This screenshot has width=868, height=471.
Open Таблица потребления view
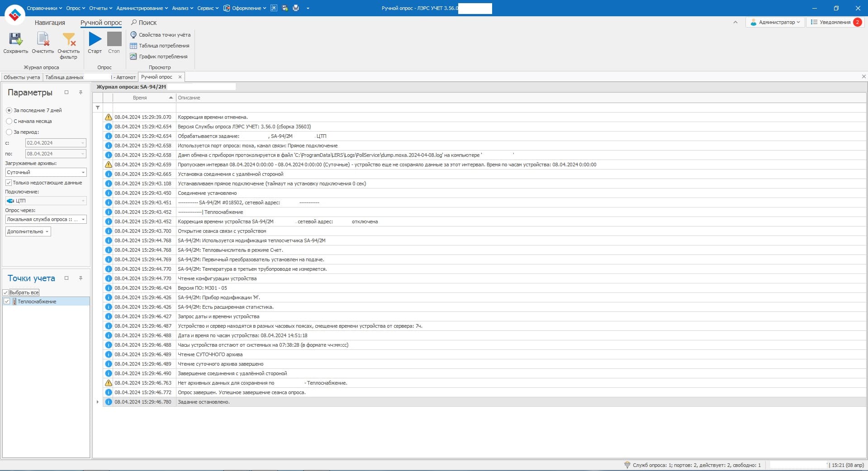pyautogui.click(x=160, y=46)
